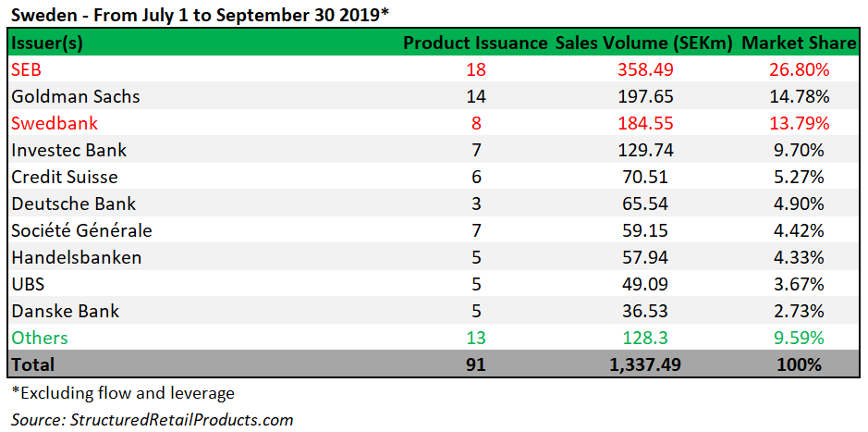Select the Total sales volume 1,337.49
This screenshot has height=432, width=868.
(x=643, y=364)
